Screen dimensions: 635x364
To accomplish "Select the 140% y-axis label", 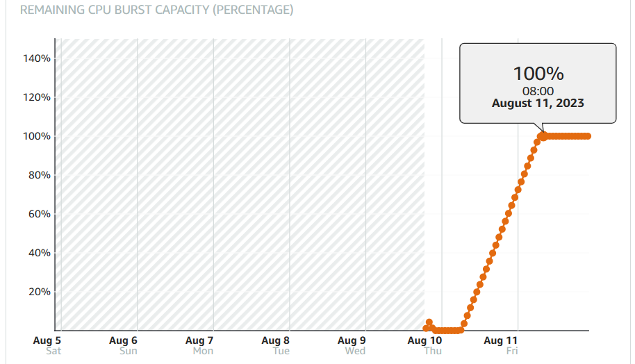I will coord(36,58).
